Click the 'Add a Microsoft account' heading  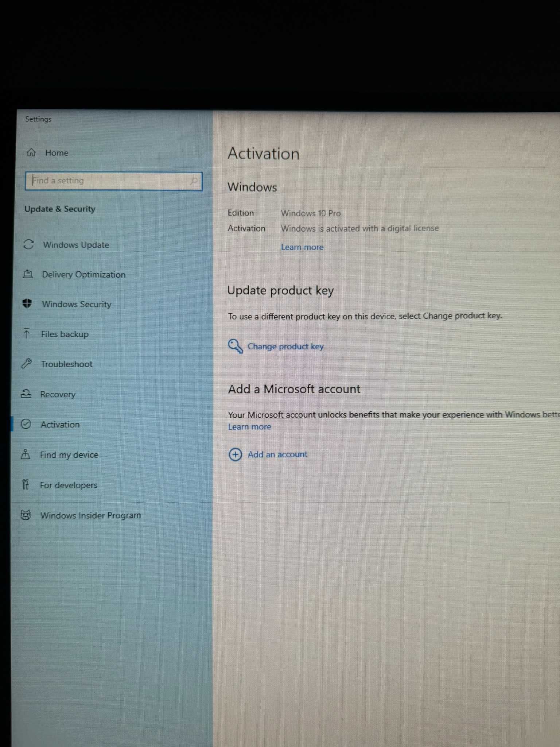click(294, 389)
